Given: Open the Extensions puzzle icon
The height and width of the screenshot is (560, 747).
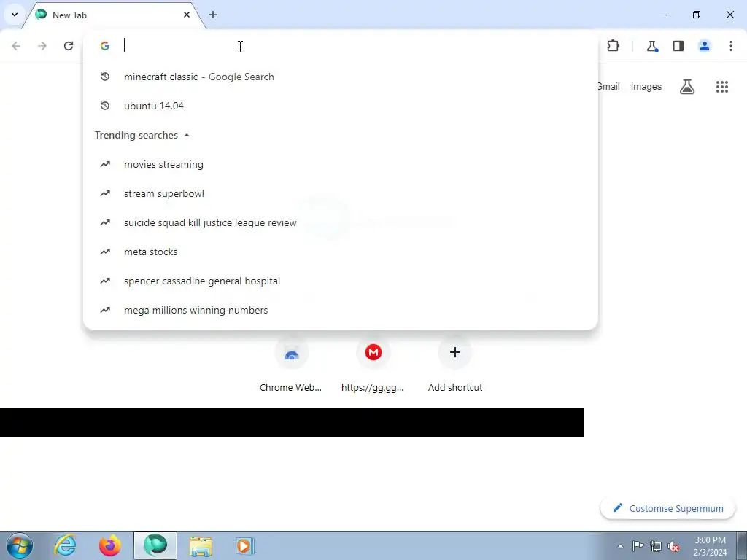Looking at the screenshot, I should [613, 46].
